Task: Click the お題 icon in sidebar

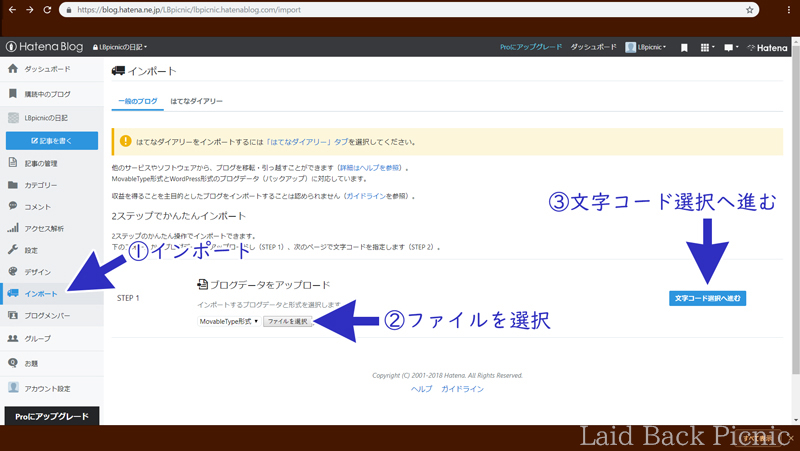Action: (x=13, y=363)
